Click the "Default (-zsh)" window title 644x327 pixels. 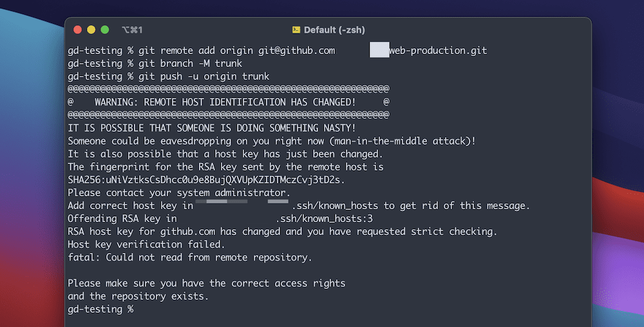click(x=334, y=30)
